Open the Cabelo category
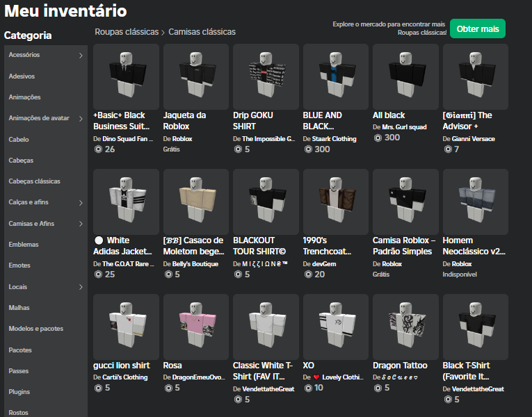 point(19,139)
